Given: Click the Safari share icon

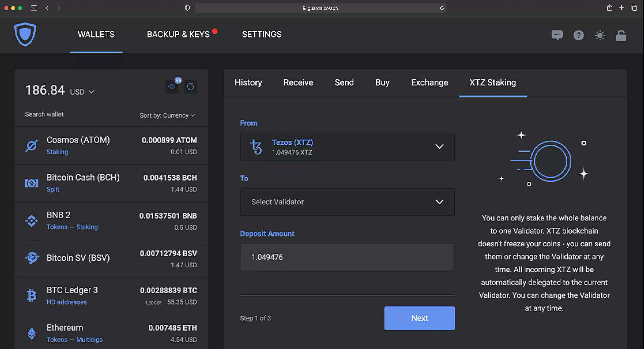Looking at the screenshot, I should click(609, 8).
